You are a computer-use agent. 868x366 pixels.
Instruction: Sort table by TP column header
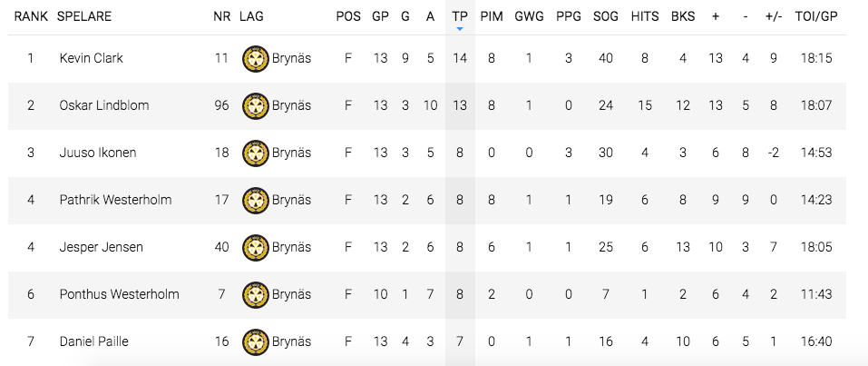(x=460, y=16)
